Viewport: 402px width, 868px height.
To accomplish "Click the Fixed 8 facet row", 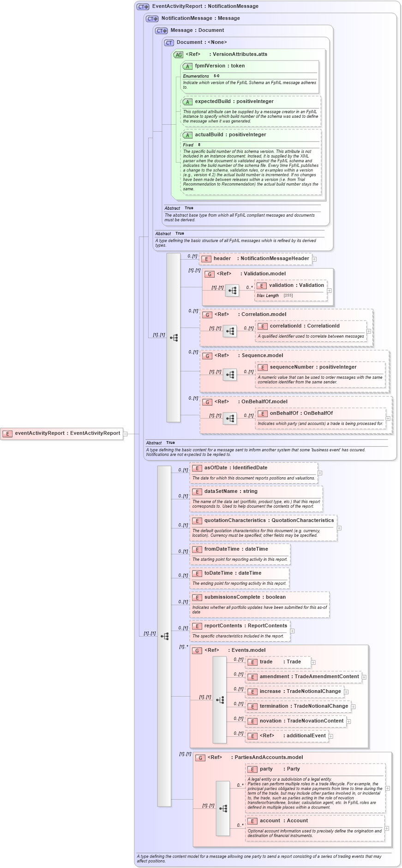I will [x=250, y=145].
